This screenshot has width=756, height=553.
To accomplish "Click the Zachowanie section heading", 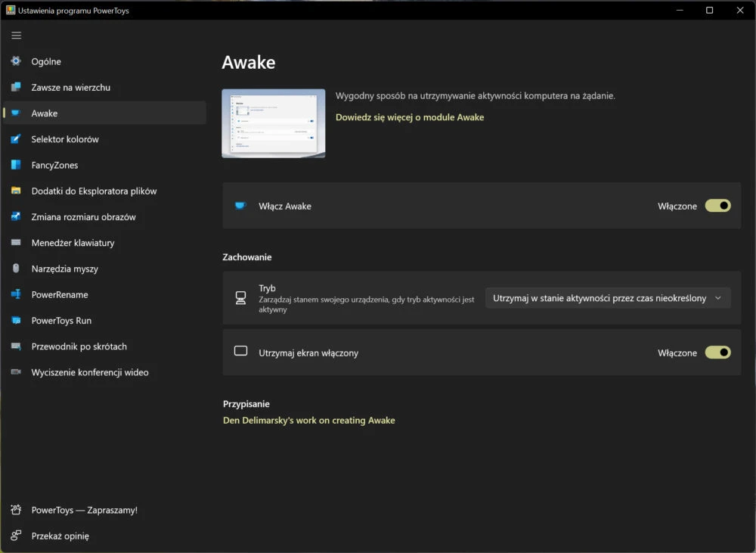I will point(247,257).
